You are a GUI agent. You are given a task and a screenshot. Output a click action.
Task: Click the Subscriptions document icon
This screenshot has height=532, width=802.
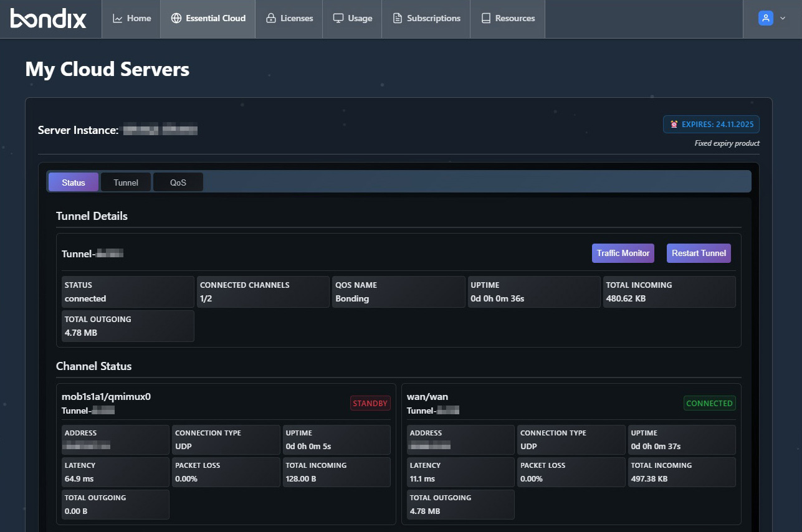click(397, 19)
